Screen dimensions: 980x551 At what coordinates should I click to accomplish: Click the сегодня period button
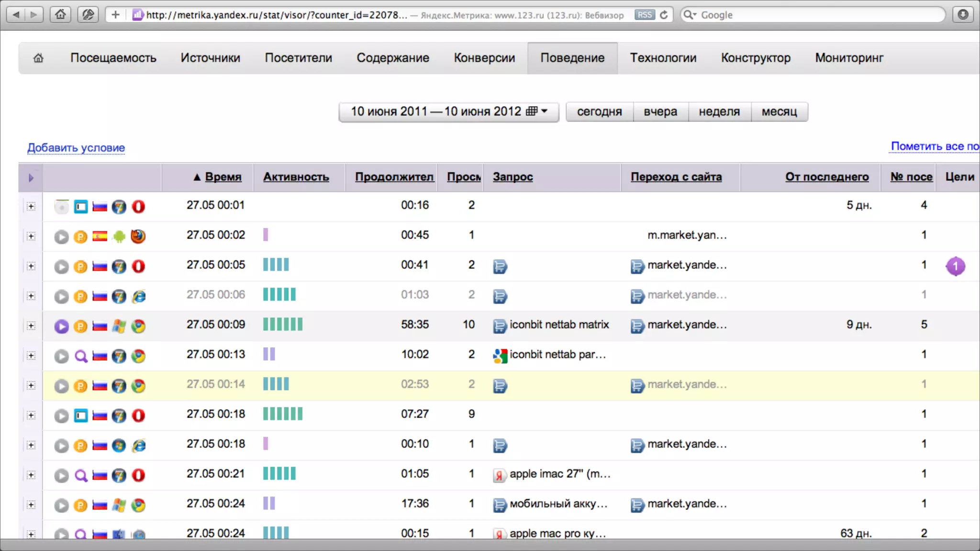(599, 111)
